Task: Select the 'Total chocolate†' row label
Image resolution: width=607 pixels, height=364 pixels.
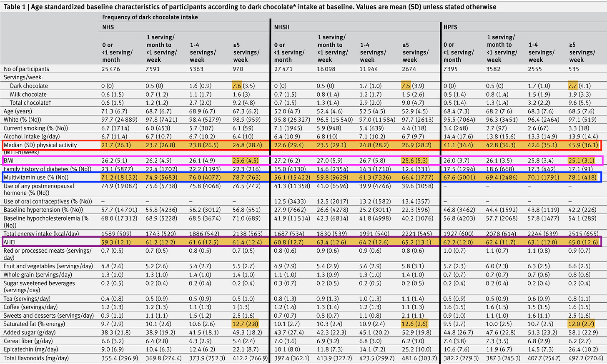Action: coord(30,103)
